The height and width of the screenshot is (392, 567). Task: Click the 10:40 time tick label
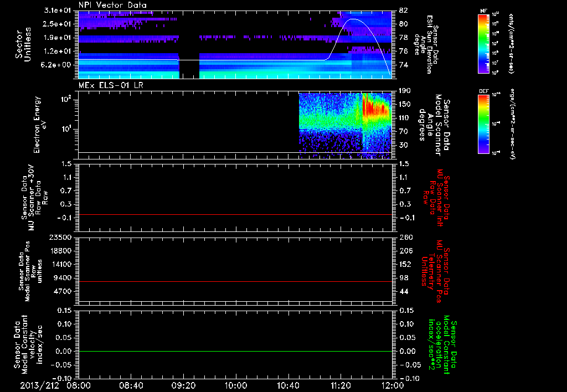pyautogui.click(x=288, y=385)
